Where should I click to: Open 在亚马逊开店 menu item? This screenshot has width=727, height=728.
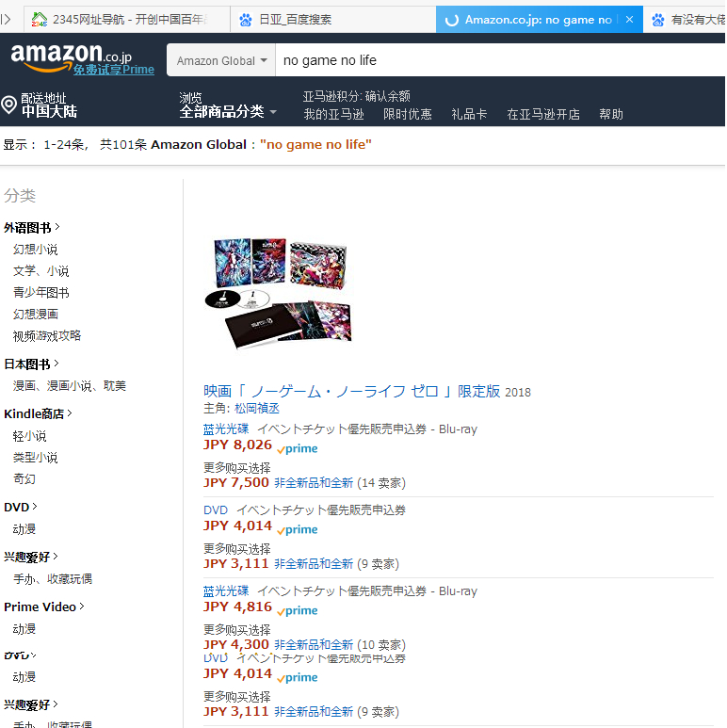(x=543, y=114)
